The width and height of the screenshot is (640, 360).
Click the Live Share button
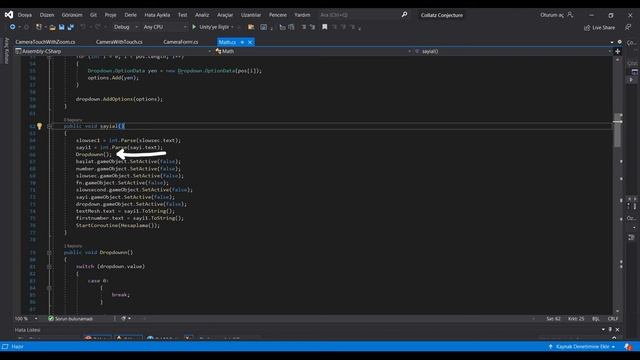(x=599, y=27)
